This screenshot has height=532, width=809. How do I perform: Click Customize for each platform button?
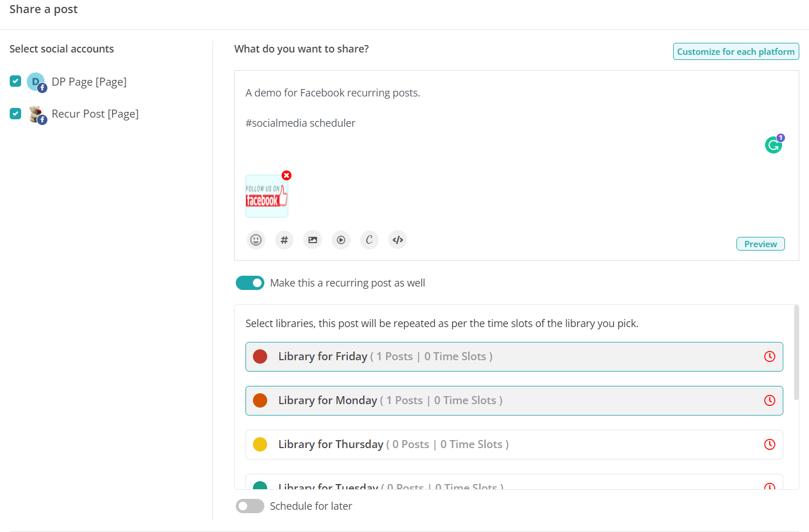point(735,51)
